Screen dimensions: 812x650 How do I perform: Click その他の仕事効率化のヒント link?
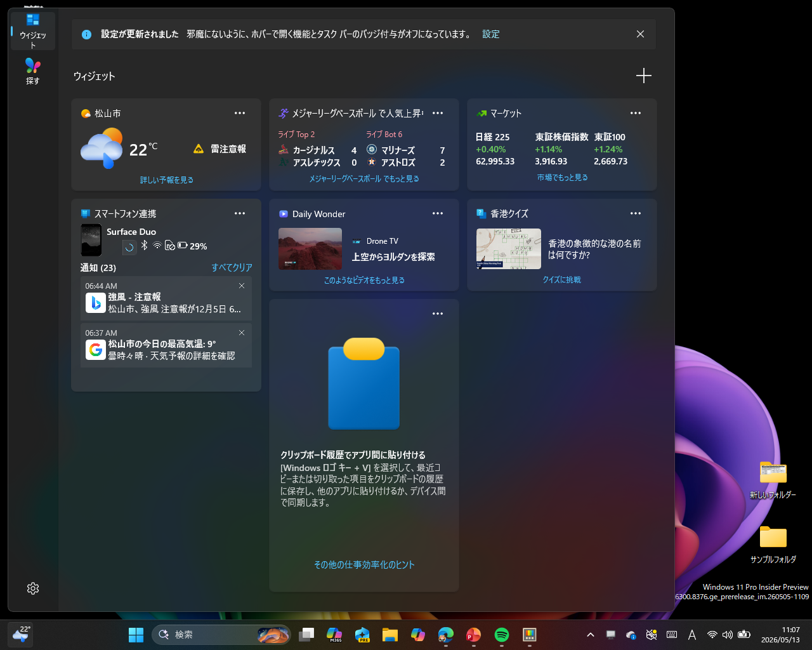click(364, 564)
